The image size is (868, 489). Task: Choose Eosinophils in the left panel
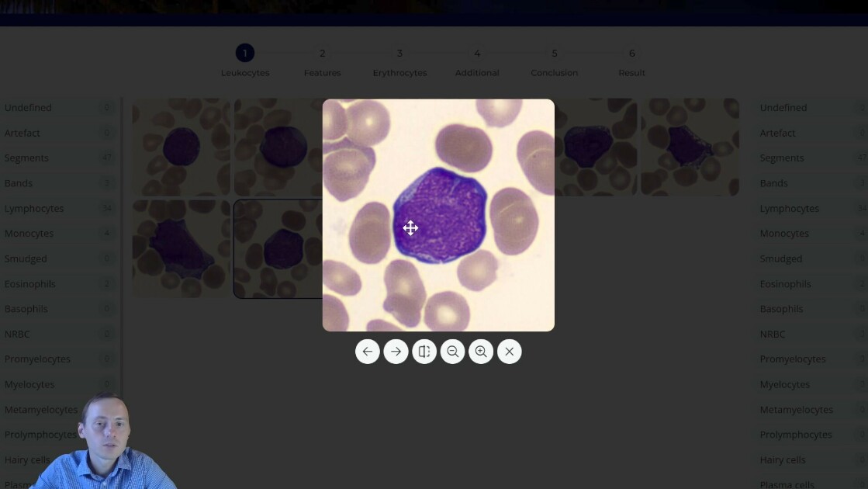point(31,284)
